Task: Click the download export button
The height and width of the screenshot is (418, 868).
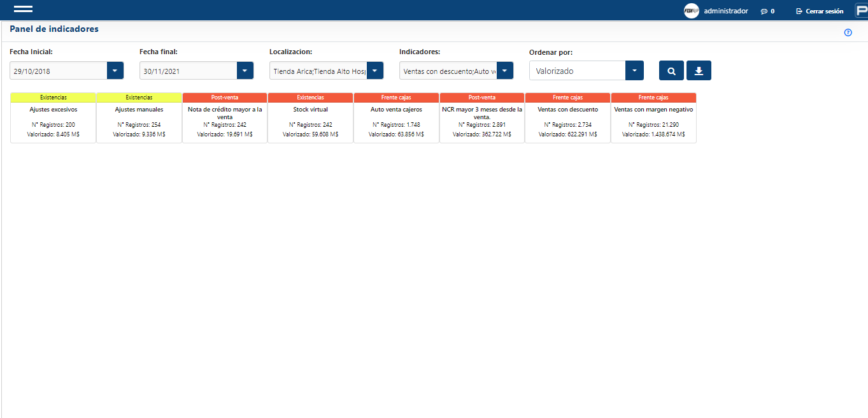Action: (699, 71)
